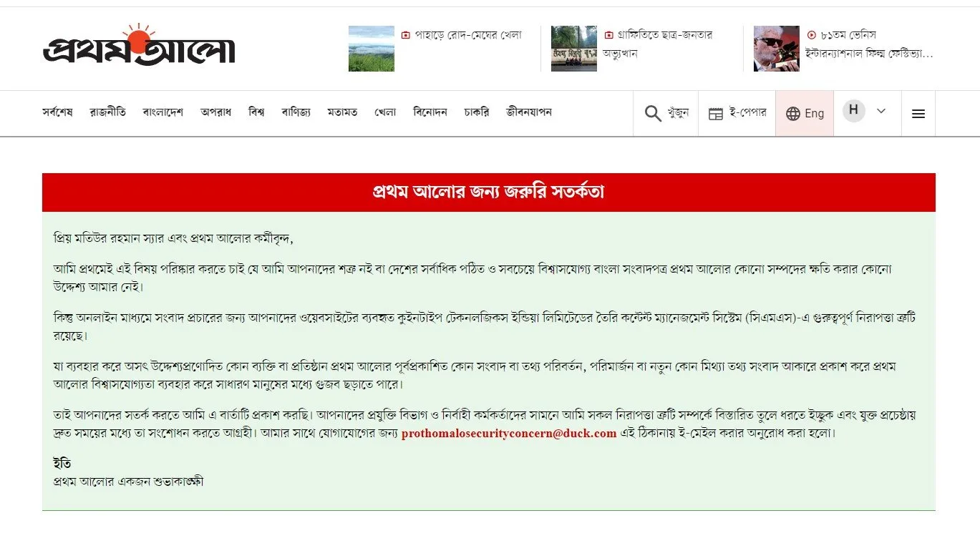This screenshot has width=980, height=556.
Task: Open the সর্বশেষ menu section
Action: pyautogui.click(x=57, y=112)
